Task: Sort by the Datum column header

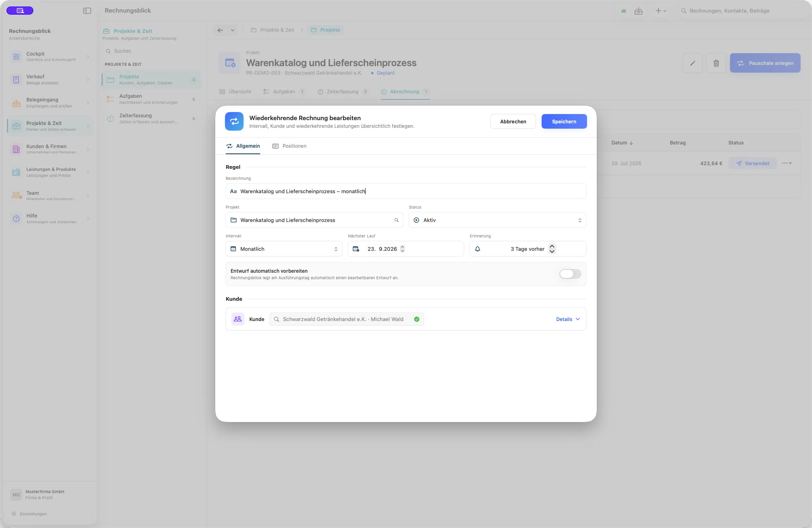Action: (622, 143)
